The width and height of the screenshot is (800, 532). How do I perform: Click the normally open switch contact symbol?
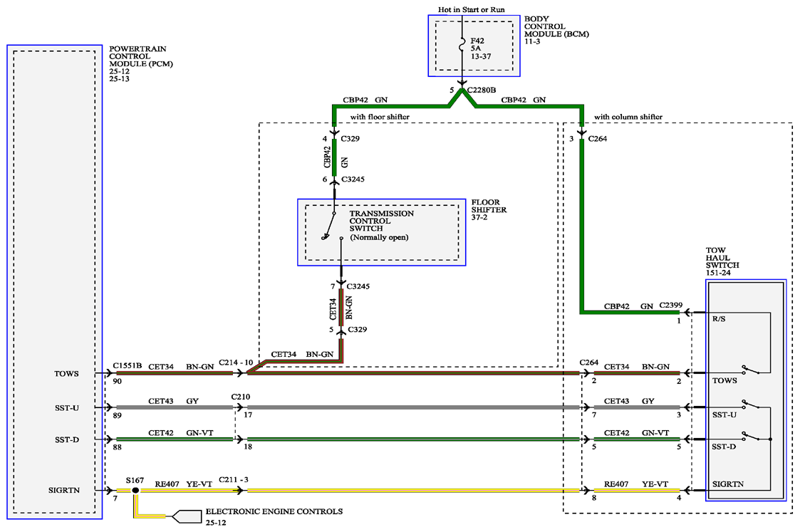coord(332,226)
